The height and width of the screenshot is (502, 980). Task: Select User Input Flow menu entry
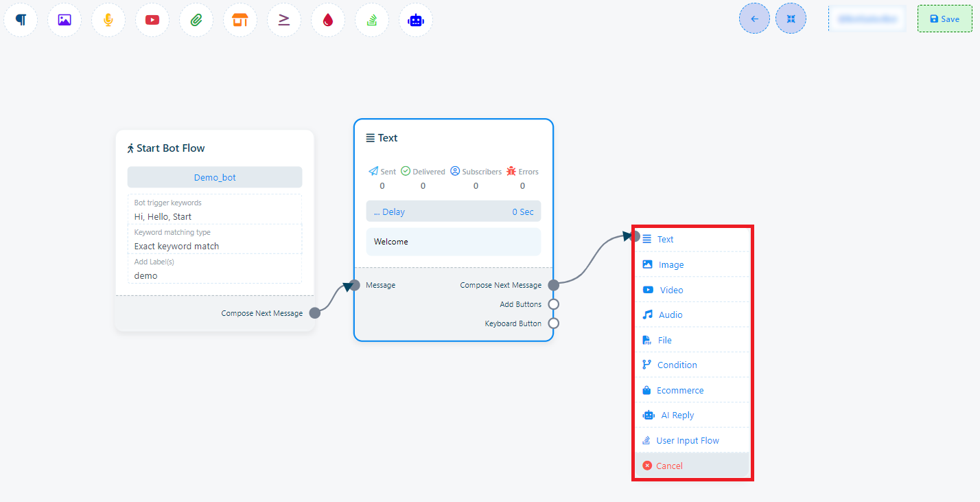pos(687,440)
